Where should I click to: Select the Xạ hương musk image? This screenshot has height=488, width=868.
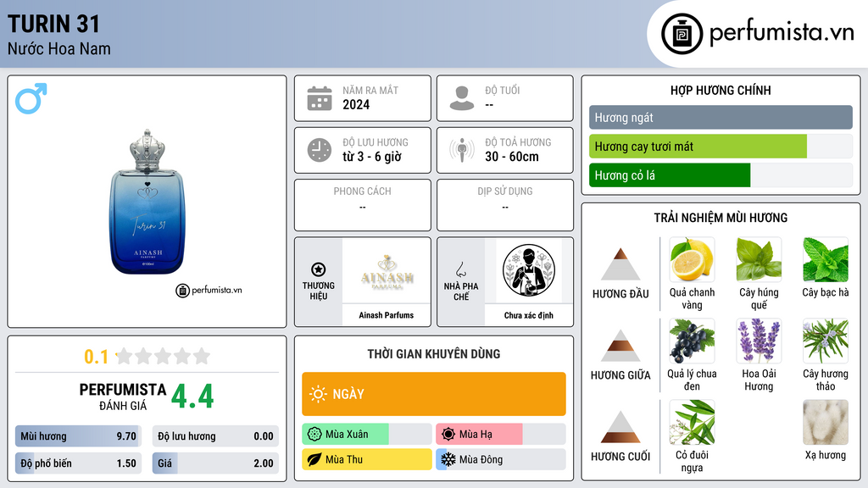tap(826, 423)
